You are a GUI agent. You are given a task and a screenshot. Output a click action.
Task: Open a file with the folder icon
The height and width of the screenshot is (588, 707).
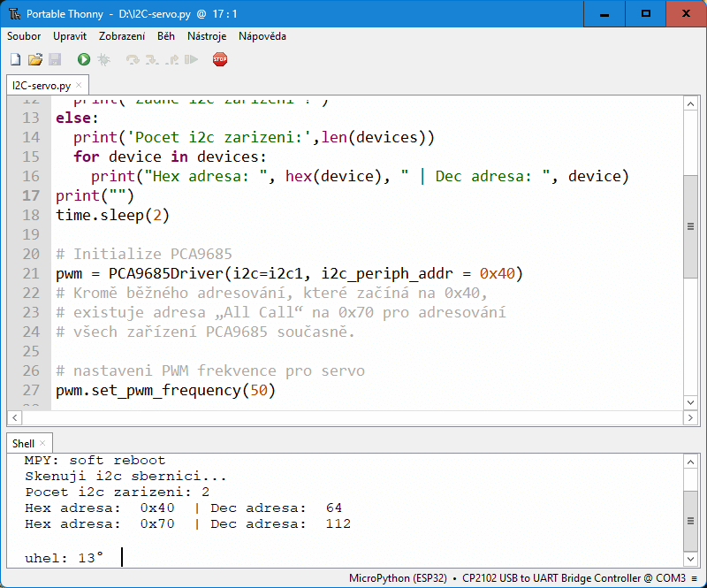[35, 59]
